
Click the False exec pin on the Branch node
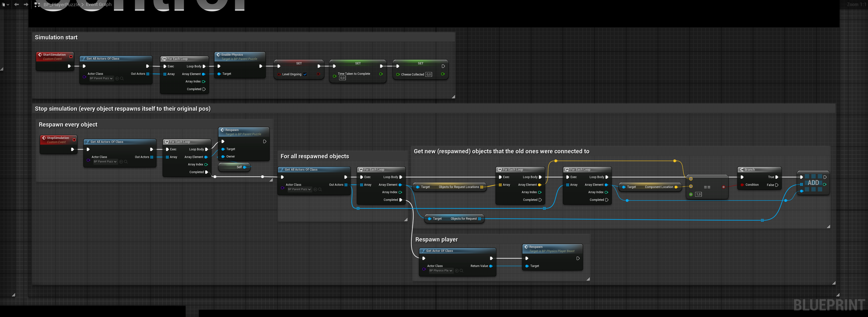coord(777,185)
